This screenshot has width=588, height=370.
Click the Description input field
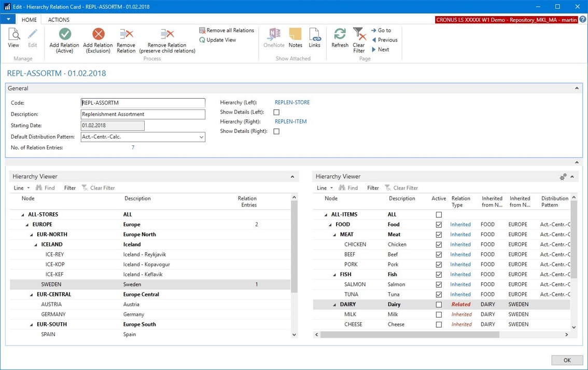pos(143,114)
